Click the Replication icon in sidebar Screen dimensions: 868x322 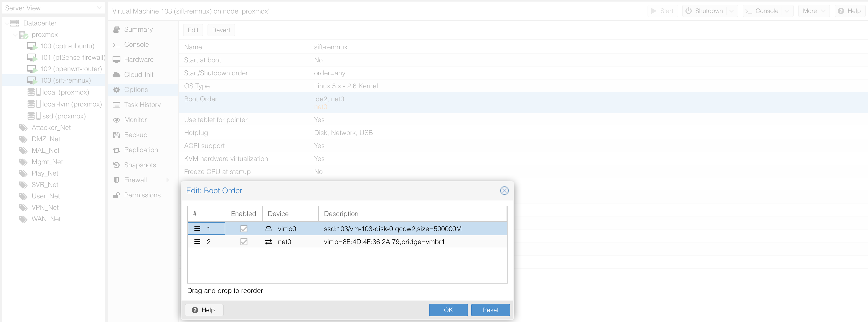[x=116, y=150]
